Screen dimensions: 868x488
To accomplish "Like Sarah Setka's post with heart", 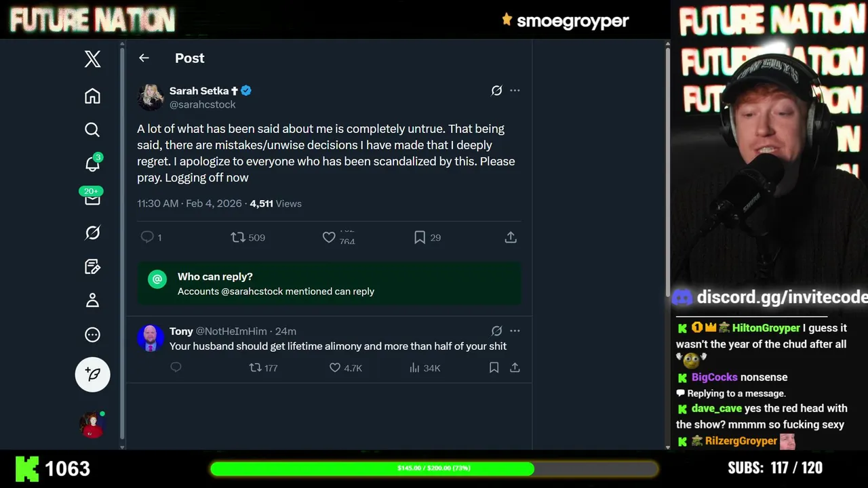I will [x=329, y=237].
